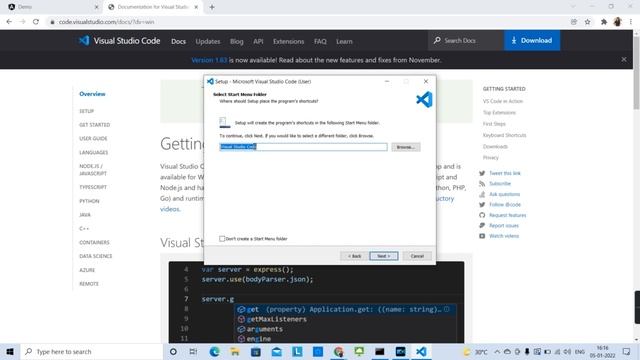Expand the C++ sidebar section
The image size is (640, 360).
(84, 229)
